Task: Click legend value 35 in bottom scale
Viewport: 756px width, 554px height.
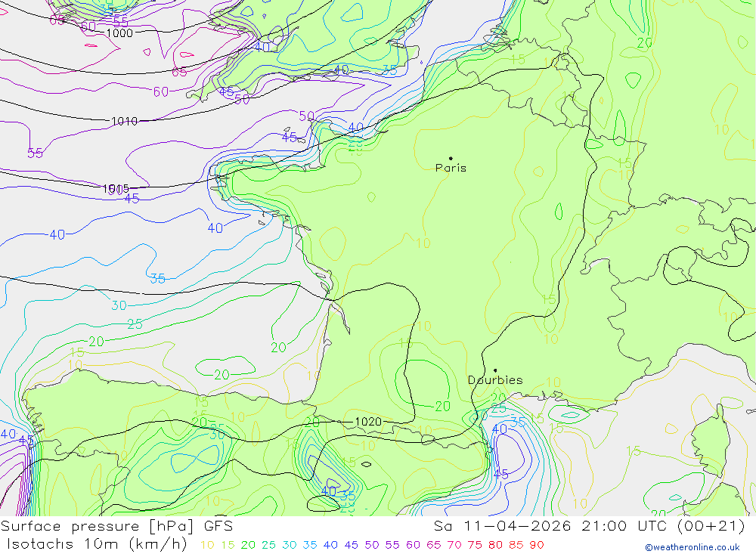Action: (310, 545)
